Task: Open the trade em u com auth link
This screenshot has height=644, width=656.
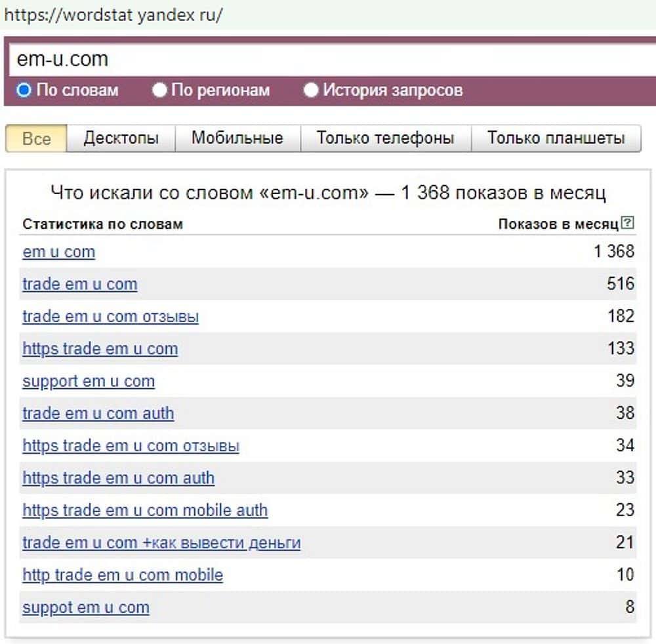Action: (x=98, y=414)
